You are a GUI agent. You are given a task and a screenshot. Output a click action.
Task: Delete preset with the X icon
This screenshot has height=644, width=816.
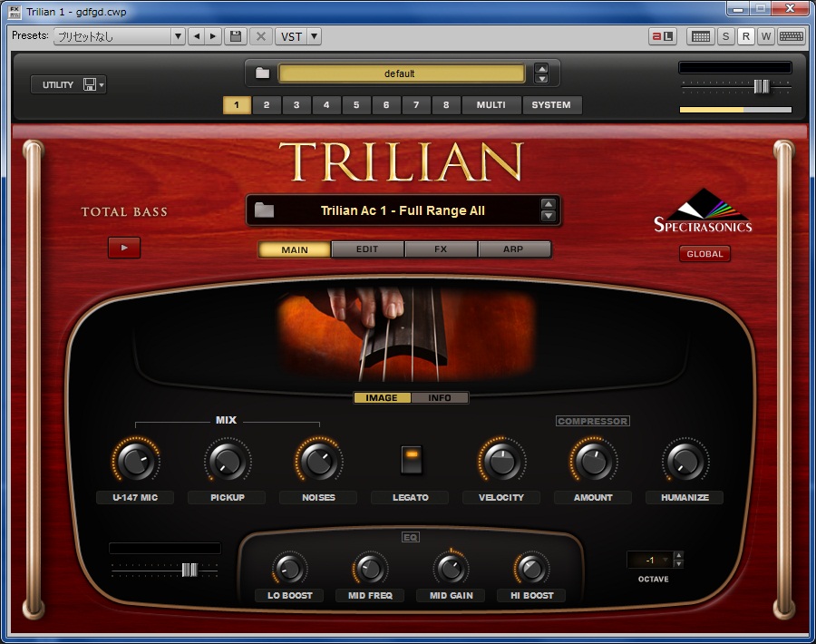point(261,36)
